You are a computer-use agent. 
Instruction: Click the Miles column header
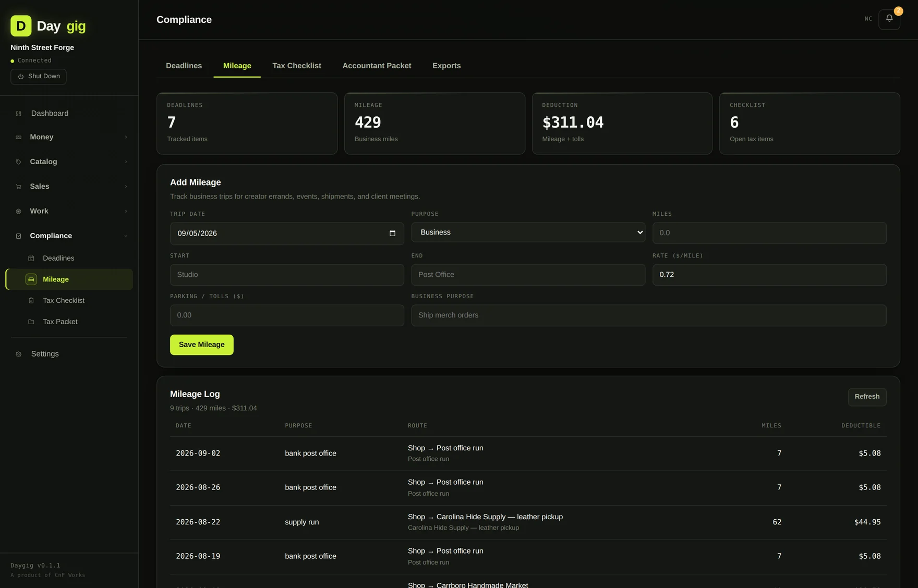tap(771, 426)
